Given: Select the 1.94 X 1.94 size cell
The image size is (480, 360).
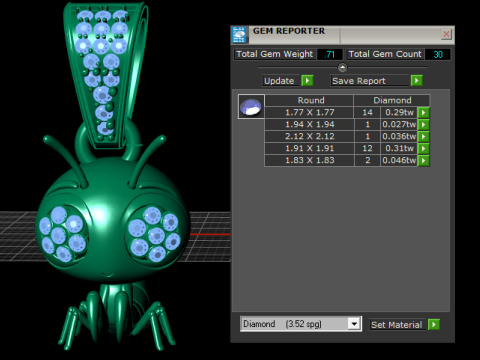Looking at the screenshot, I should click(309, 124).
